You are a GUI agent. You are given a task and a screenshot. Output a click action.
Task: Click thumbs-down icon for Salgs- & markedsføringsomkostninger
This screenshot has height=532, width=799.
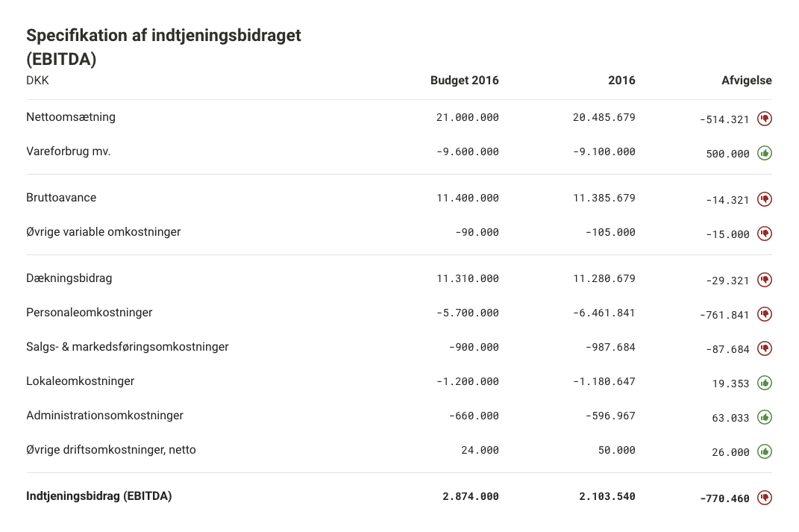765,348
